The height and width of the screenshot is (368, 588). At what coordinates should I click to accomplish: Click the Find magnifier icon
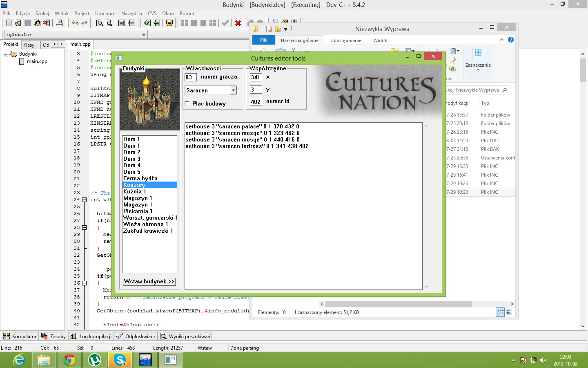(99, 23)
